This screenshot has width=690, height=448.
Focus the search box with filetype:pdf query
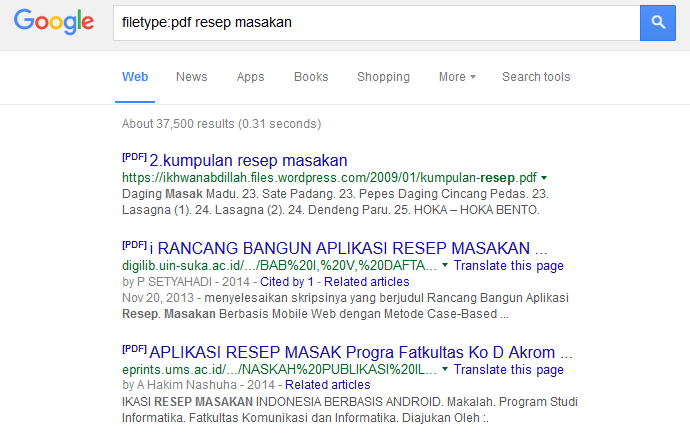pyautogui.click(x=376, y=23)
